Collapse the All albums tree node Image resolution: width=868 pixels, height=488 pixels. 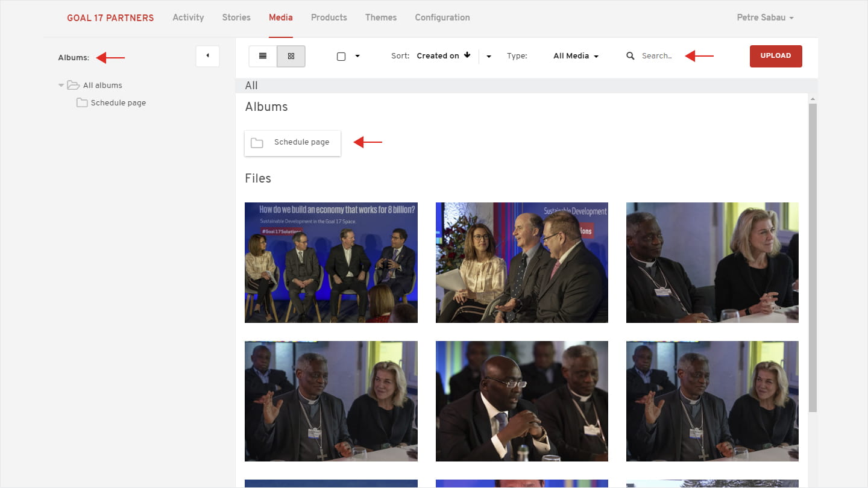pyautogui.click(x=61, y=86)
